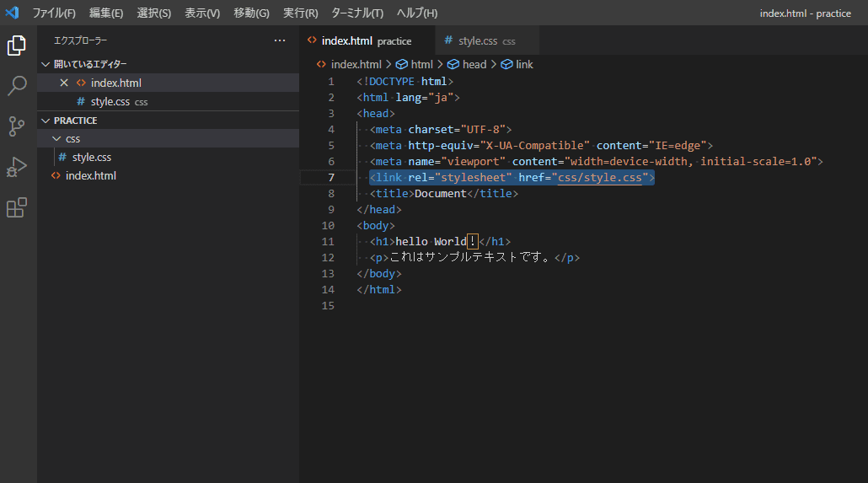Open the Source Control view
Viewport: 868px width, 483px height.
coord(17,126)
